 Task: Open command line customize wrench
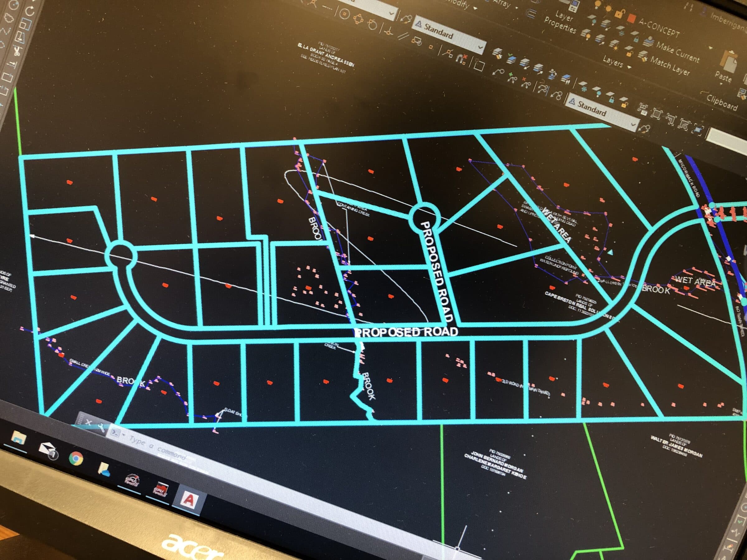tap(101, 428)
